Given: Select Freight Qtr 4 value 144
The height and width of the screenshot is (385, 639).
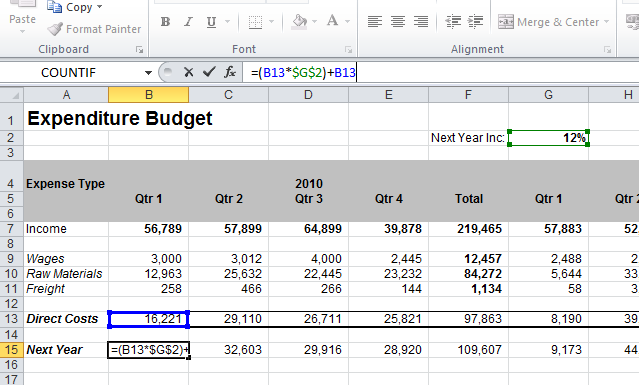Looking at the screenshot, I should tap(388, 289).
